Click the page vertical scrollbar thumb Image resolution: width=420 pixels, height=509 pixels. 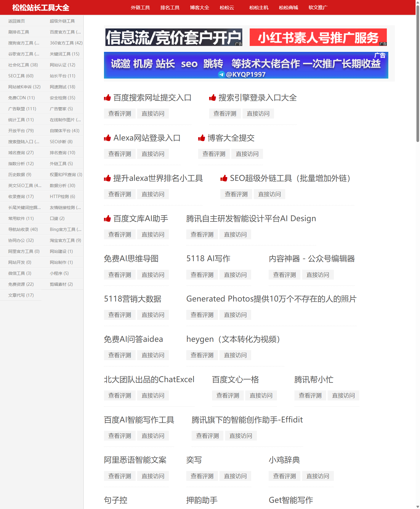click(x=418, y=74)
